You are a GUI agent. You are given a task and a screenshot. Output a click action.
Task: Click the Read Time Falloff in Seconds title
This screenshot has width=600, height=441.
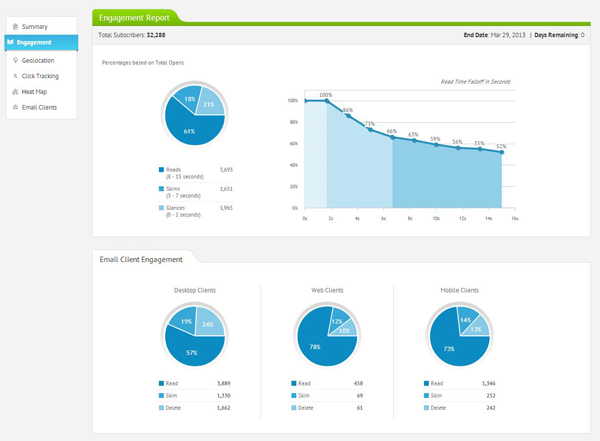tap(476, 82)
